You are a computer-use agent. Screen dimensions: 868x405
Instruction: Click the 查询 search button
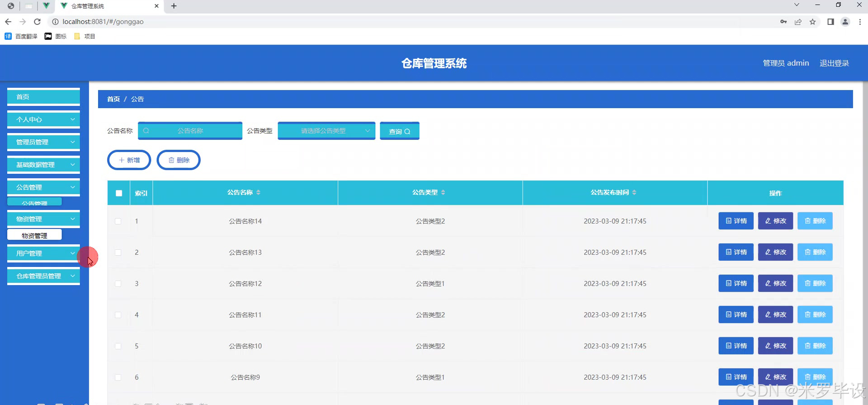400,131
